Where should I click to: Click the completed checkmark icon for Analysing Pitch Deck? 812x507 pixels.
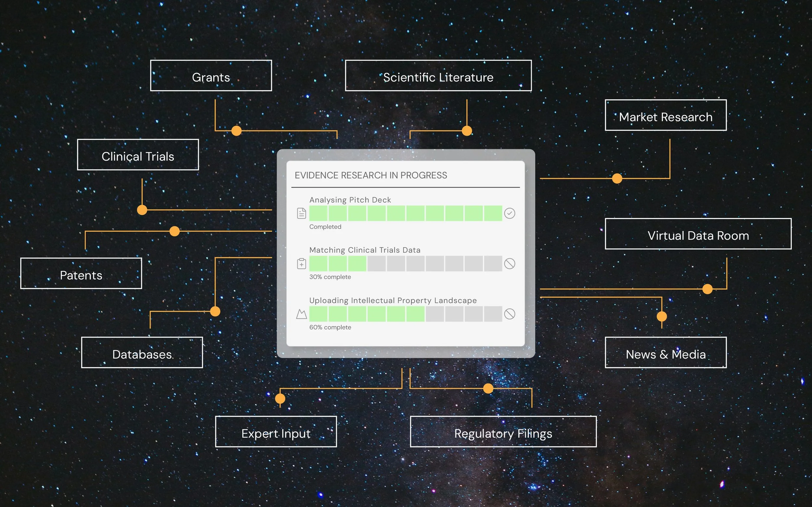pyautogui.click(x=509, y=213)
